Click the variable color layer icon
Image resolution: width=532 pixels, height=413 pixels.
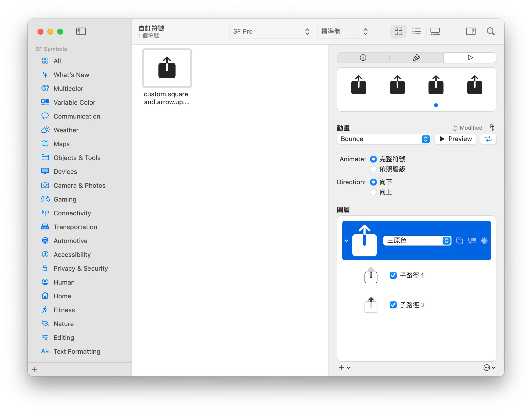pos(472,241)
